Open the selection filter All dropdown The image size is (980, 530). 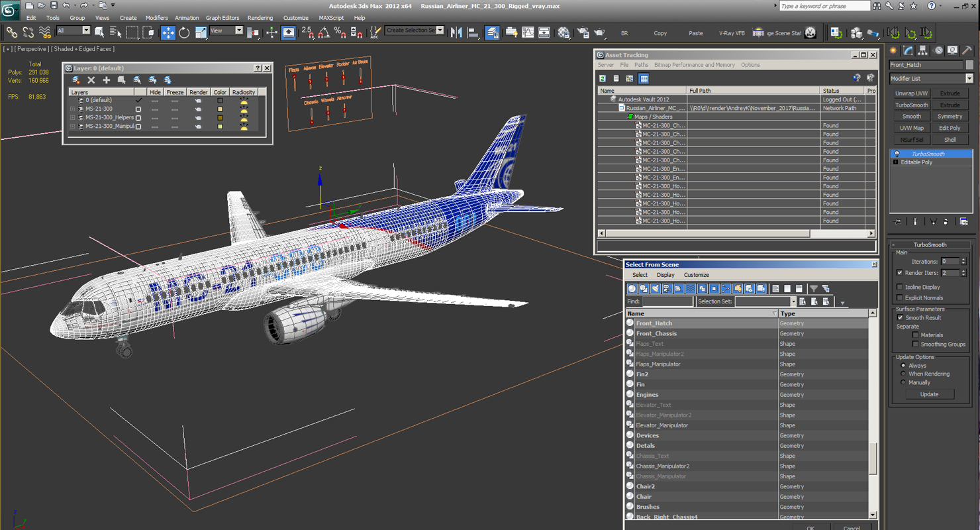tap(73, 30)
